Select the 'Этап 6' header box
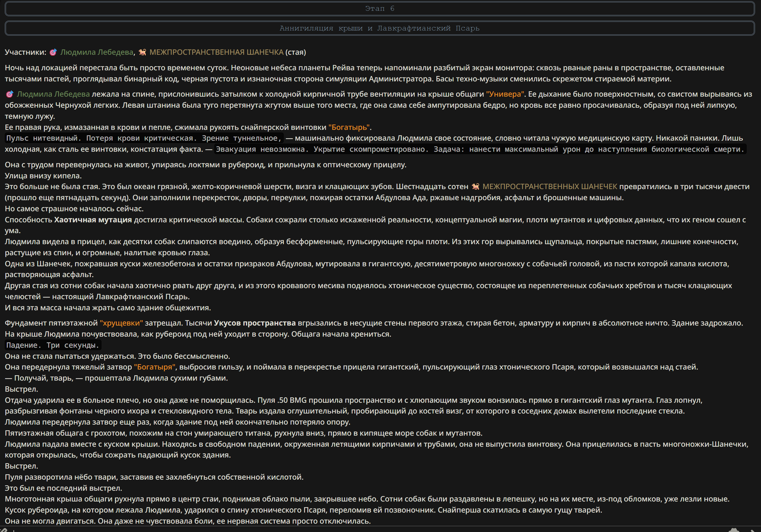 click(380, 9)
